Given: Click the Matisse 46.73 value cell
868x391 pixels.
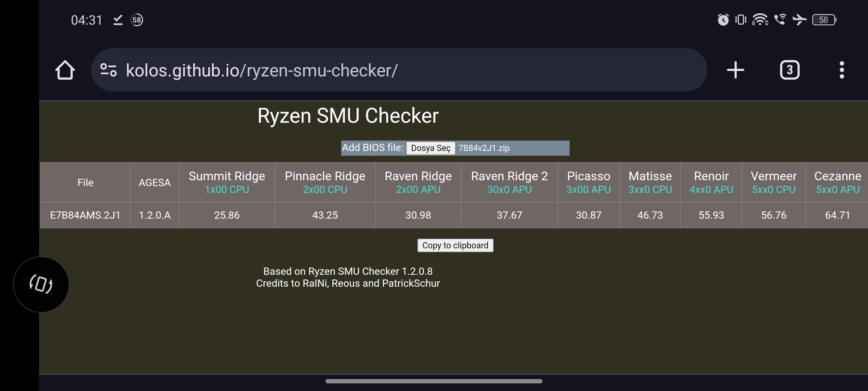Looking at the screenshot, I should (x=650, y=215).
